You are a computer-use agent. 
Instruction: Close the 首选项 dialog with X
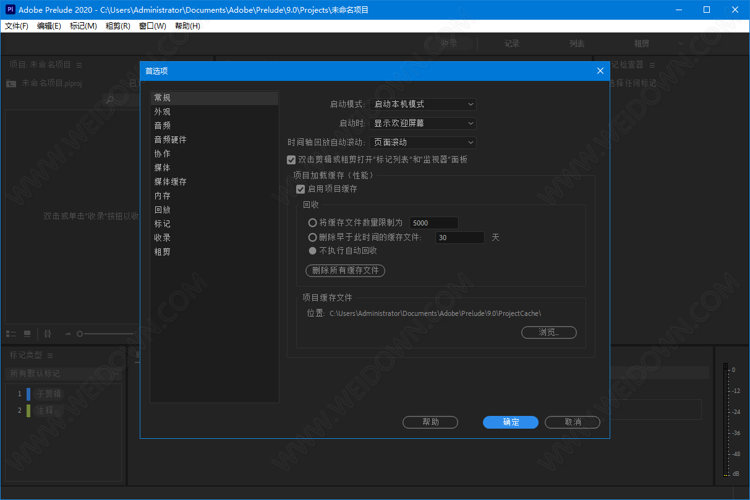[600, 71]
